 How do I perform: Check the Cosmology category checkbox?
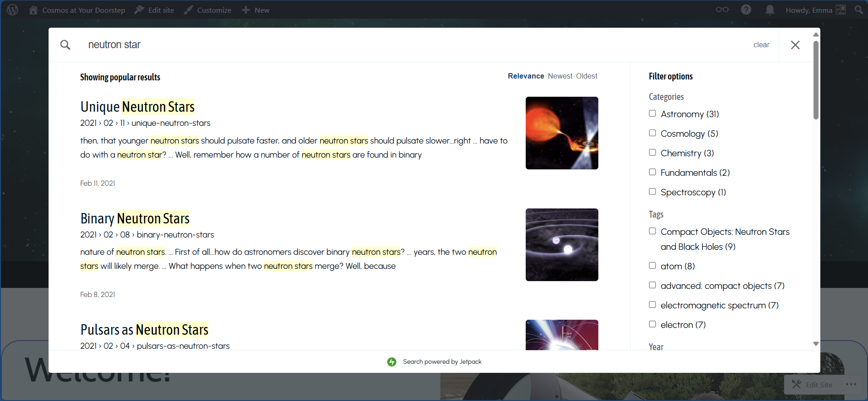click(652, 133)
